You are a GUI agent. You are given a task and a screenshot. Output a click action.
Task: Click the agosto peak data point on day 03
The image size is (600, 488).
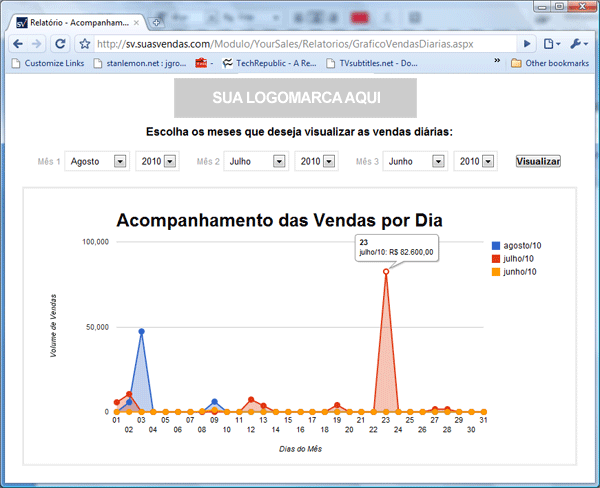click(142, 331)
